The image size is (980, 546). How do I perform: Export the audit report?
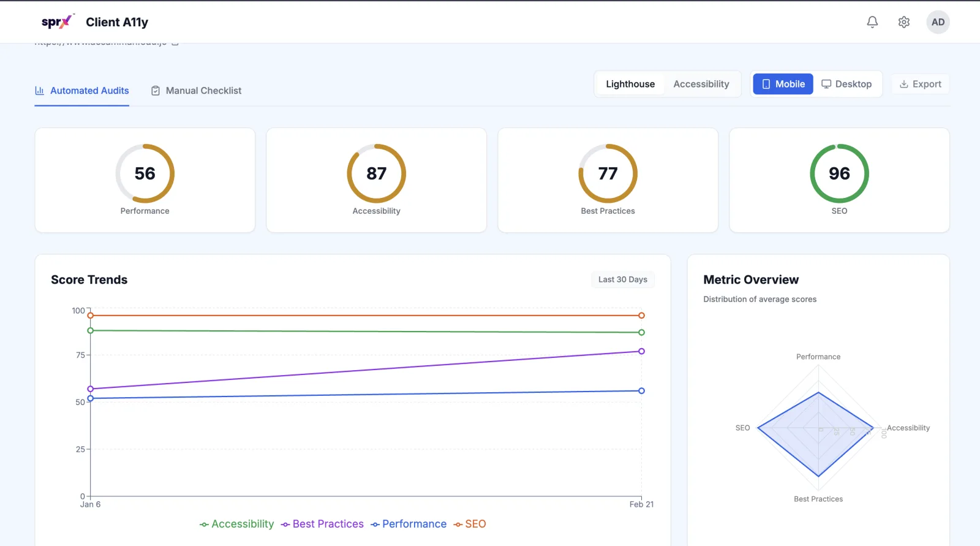point(920,84)
